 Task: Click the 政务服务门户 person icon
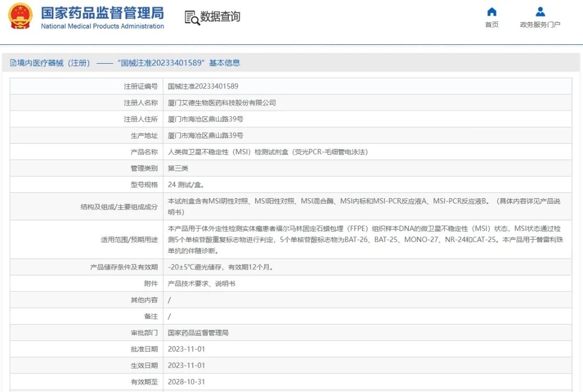pyautogui.click(x=540, y=12)
